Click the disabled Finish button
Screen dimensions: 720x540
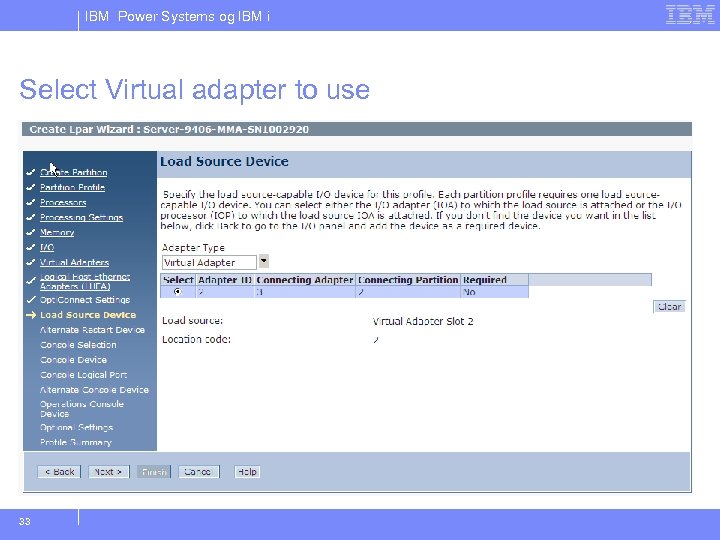(154, 472)
